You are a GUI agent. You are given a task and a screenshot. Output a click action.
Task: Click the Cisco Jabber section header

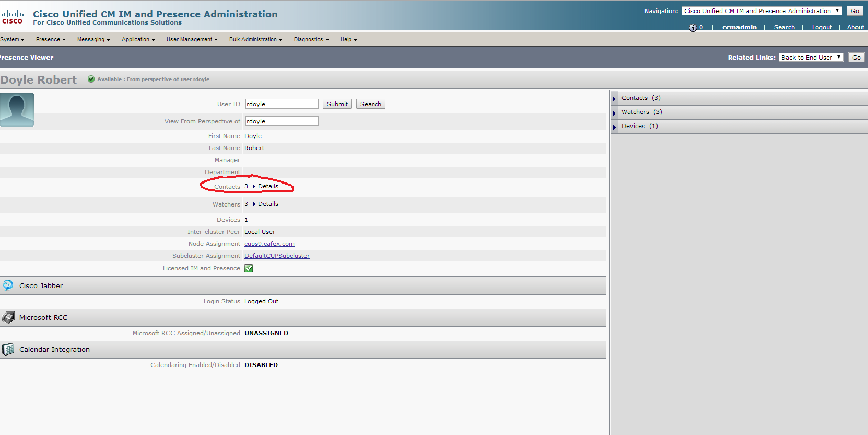(x=303, y=285)
